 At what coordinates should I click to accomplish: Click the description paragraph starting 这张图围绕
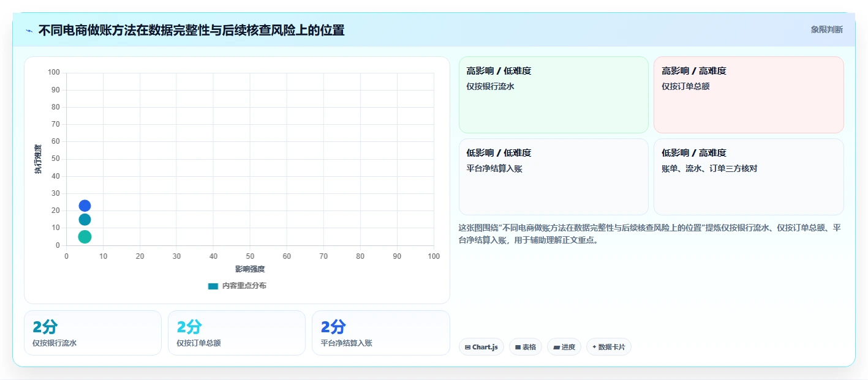tap(649, 234)
